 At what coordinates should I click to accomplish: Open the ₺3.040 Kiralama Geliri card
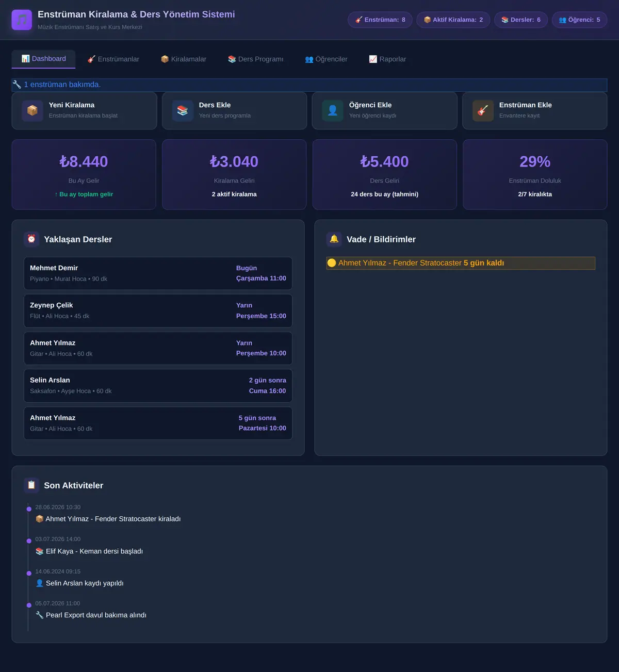click(234, 174)
